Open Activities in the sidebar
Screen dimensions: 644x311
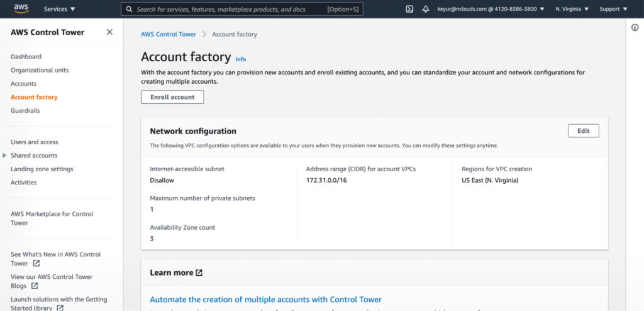point(23,183)
